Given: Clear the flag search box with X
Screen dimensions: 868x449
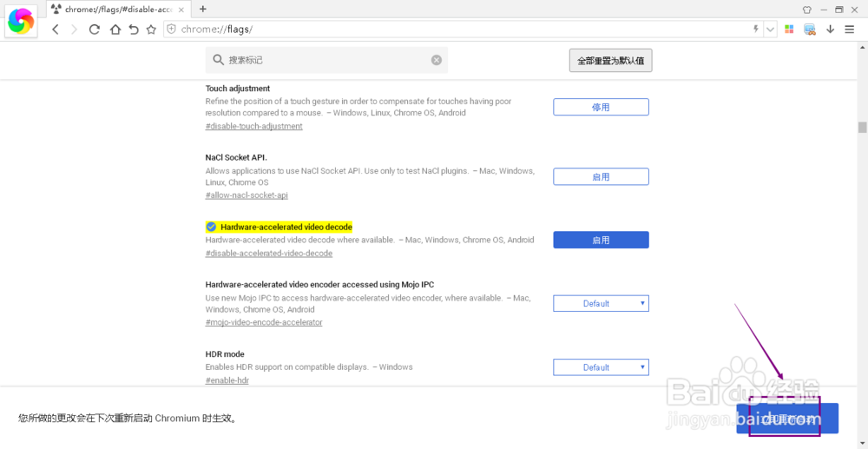Looking at the screenshot, I should pyautogui.click(x=437, y=60).
